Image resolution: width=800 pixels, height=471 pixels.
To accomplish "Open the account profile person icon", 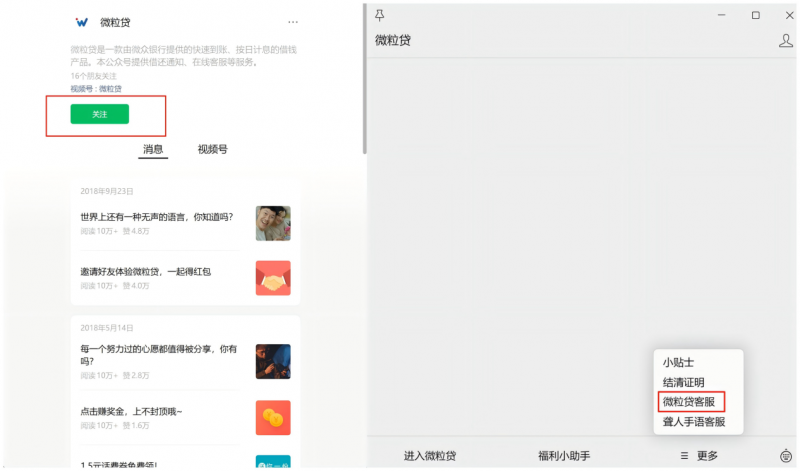I will (785, 41).
